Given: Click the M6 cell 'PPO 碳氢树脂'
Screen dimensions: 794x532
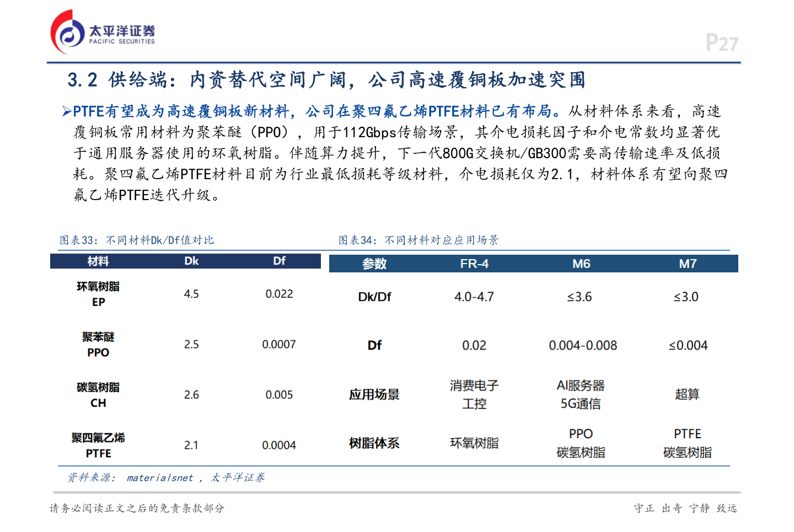Looking at the screenshot, I should 581,443.
